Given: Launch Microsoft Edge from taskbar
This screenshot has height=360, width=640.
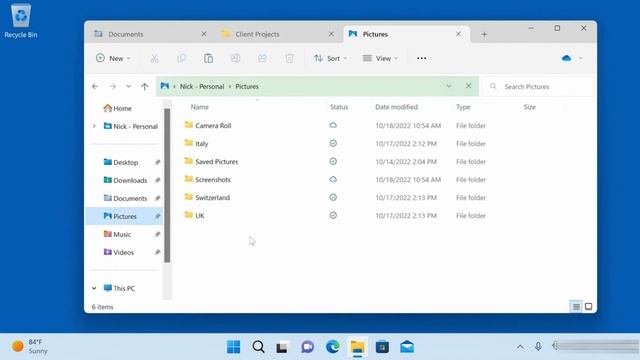Looking at the screenshot, I should pos(333,347).
